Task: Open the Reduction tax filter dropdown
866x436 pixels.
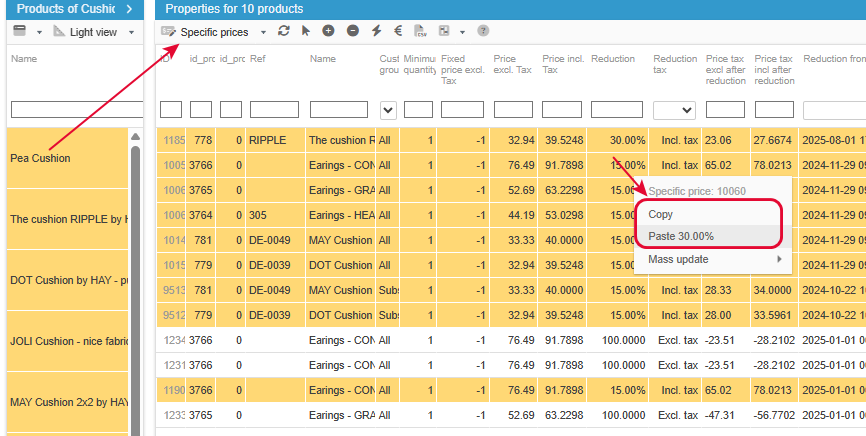Action: 674,110
